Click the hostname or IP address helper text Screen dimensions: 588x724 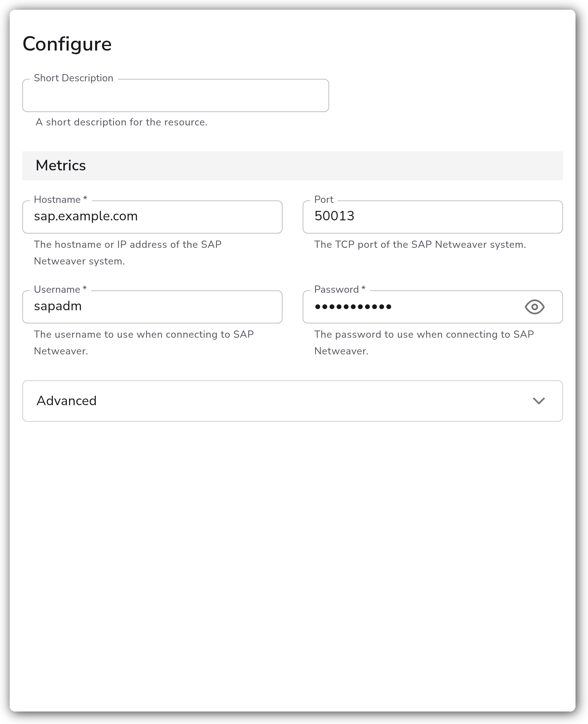tap(128, 253)
